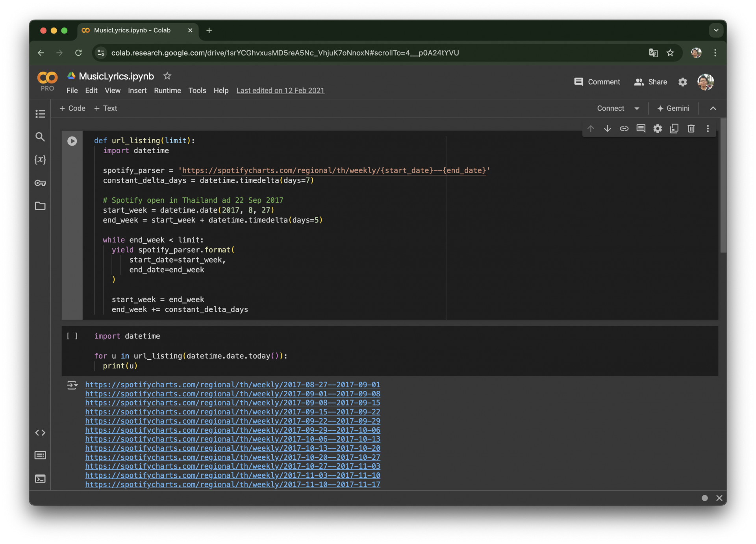Screen dimensions: 756x544
Task: Open the 2017-10-13--2017-10-20 chart link
Action: pyautogui.click(x=233, y=448)
